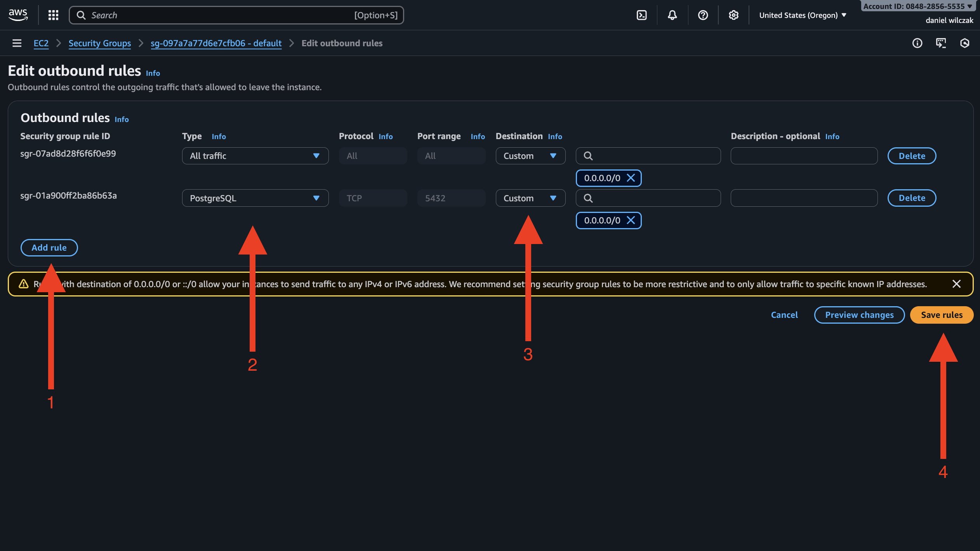
Task: Expand the All traffic type dropdown
Action: 255,156
